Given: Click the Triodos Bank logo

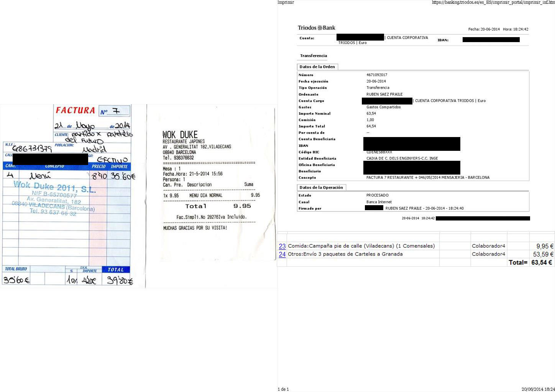Looking at the screenshot, I should pyautogui.click(x=317, y=28).
